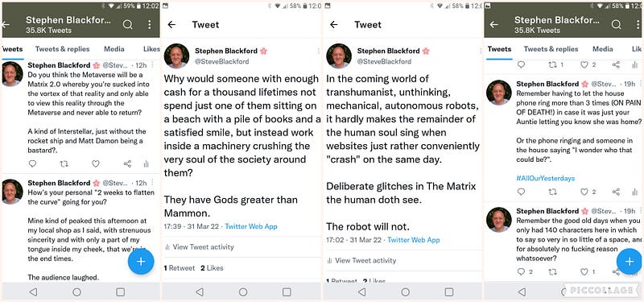Like the AllOurYesterdays house phone tweet
Screen dimensions: 644x302
tap(584, 192)
